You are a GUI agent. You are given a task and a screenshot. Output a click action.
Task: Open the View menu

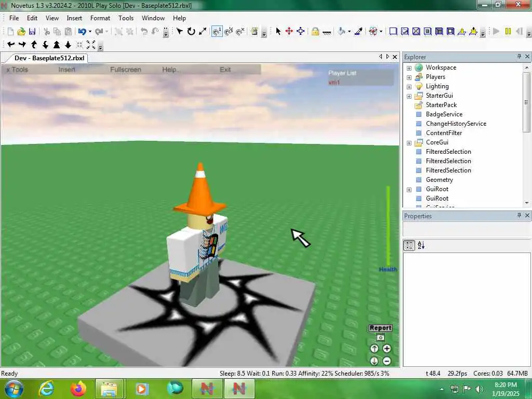(x=52, y=18)
